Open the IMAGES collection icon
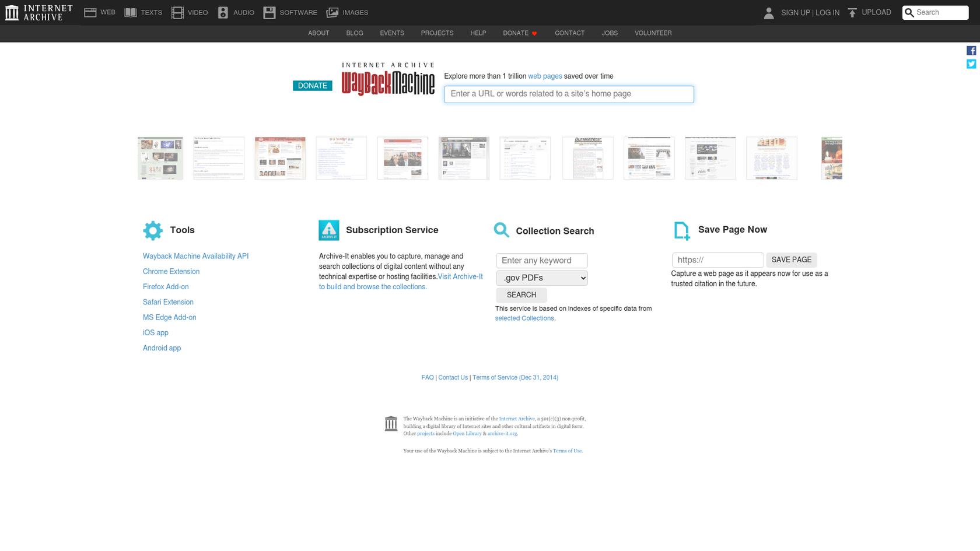980x551 pixels. click(x=332, y=12)
